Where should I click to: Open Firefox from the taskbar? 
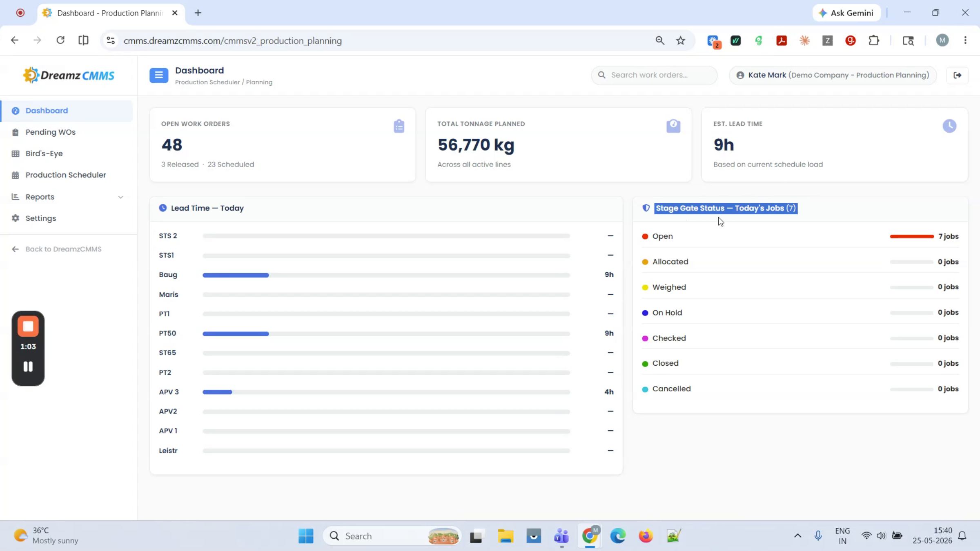(646, 536)
